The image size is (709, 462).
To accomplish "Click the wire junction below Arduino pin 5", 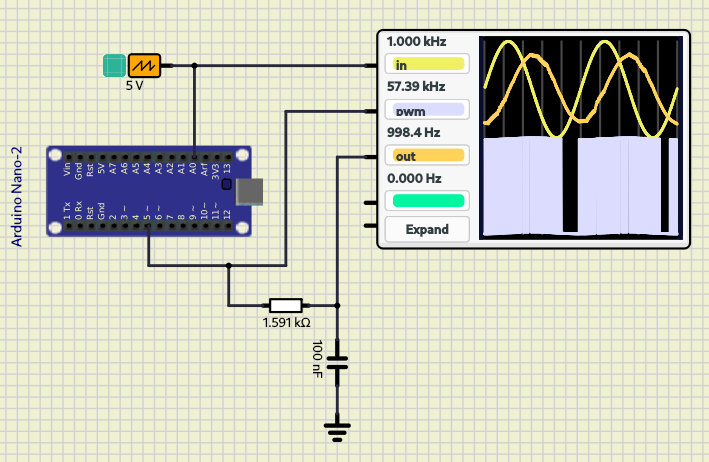I will click(229, 266).
